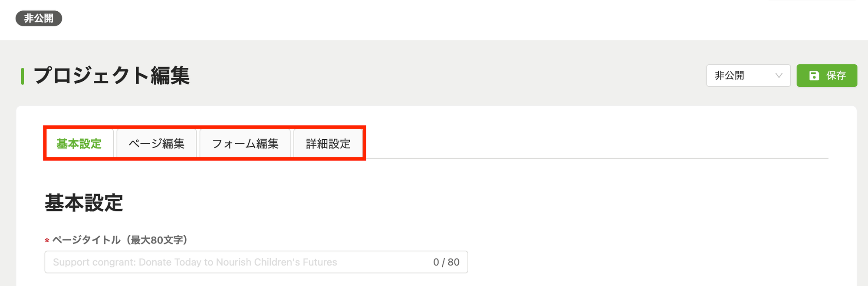The width and height of the screenshot is (868, 286).
Task: Click the ページタイトル(最大80文字)field label
Action: 120,240
